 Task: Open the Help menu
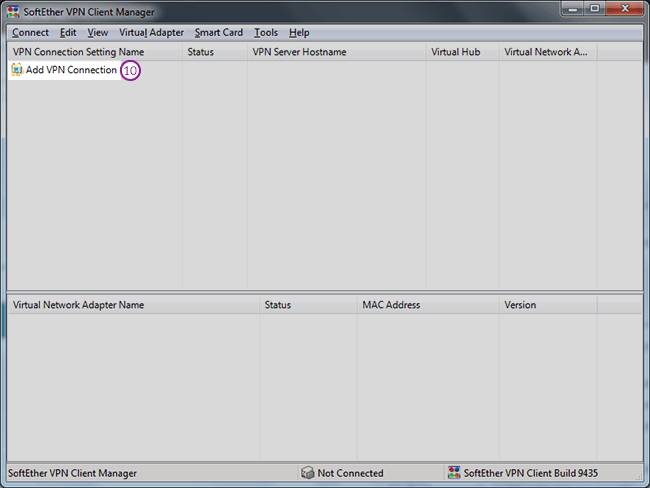(299, 33)
